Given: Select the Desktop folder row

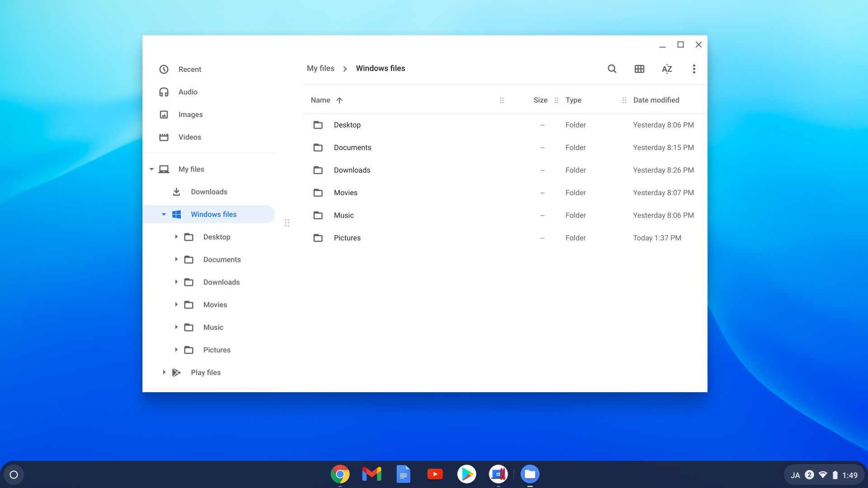Looking at the screenshot, I should [x=504, y=125].
